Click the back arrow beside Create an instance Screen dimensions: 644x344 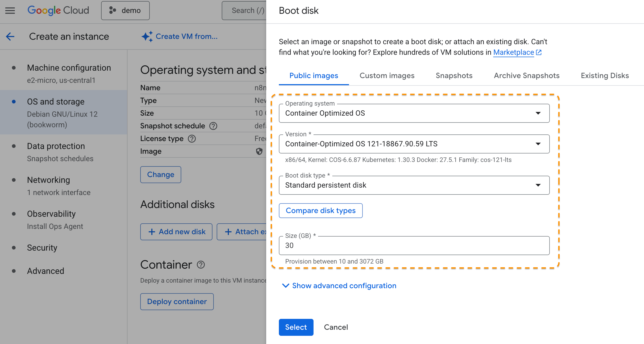tap(10, 37)
